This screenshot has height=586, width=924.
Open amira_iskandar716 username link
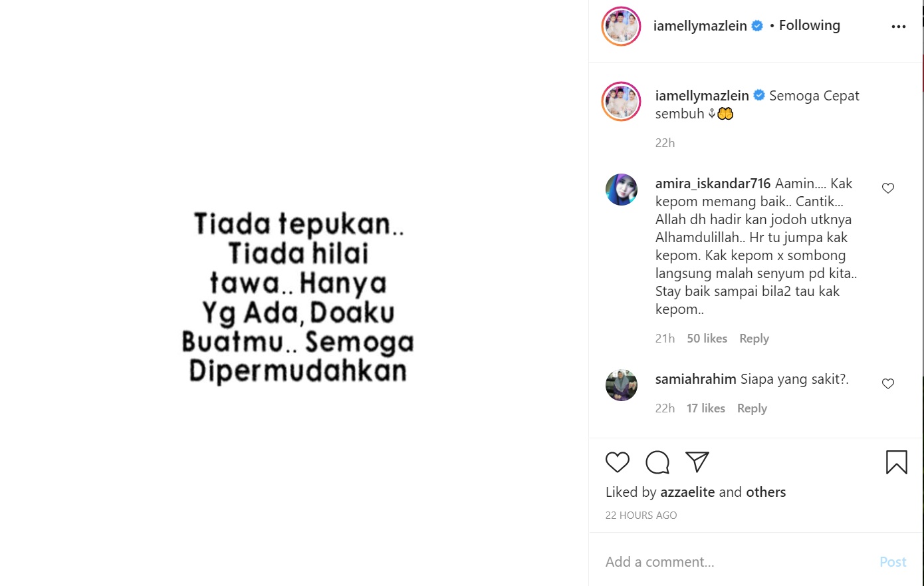[713, 184]
